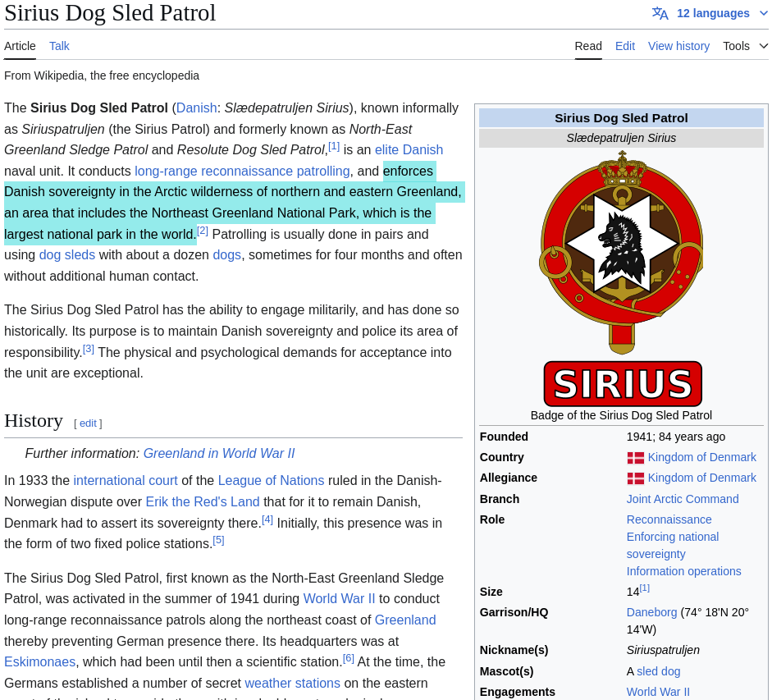Follow the Reconnaissance role link

(x=669, y=519)
